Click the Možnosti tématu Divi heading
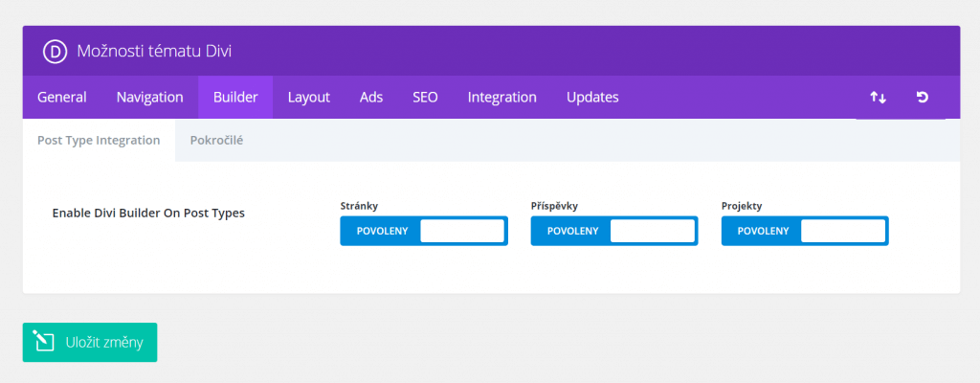The height and width of the screenshot is (383, 980). 154,52
